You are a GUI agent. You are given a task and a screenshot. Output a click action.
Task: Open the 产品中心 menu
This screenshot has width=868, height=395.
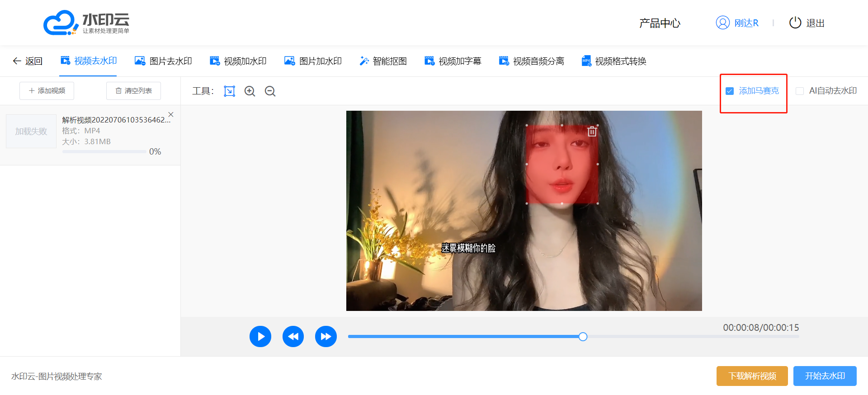click(x=660, y=23)
